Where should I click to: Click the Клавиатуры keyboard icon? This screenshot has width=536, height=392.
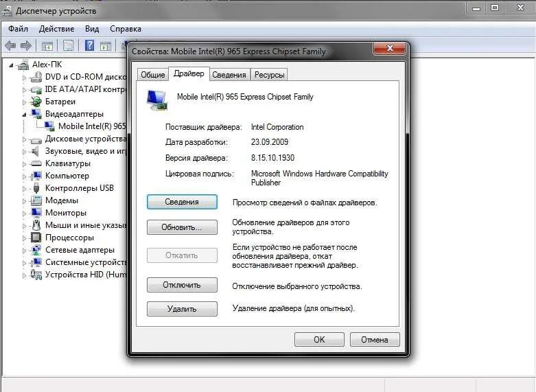(x=36, y=163)
